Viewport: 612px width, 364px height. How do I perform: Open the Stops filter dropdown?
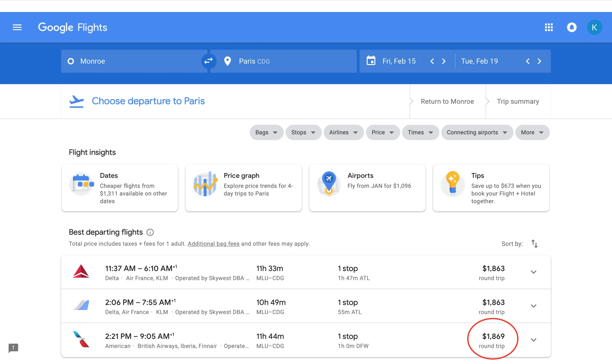[303, 132]
